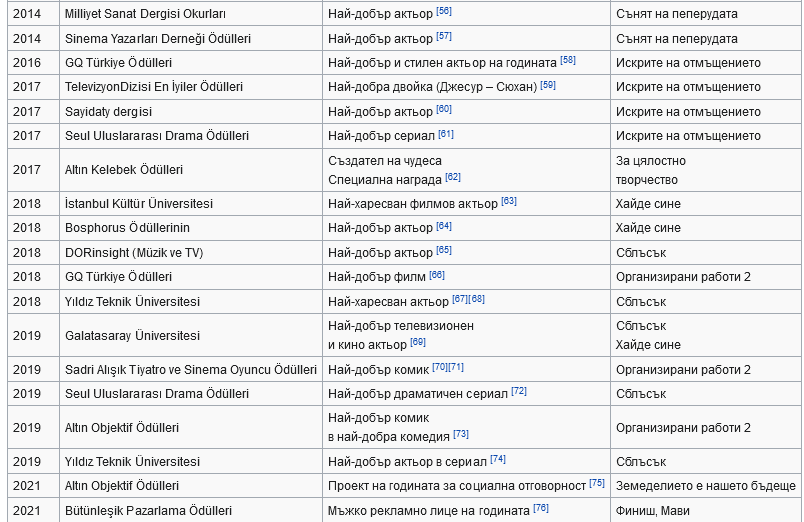Open citation 60 in Sayidaty dergisi row

click(444, 109)
